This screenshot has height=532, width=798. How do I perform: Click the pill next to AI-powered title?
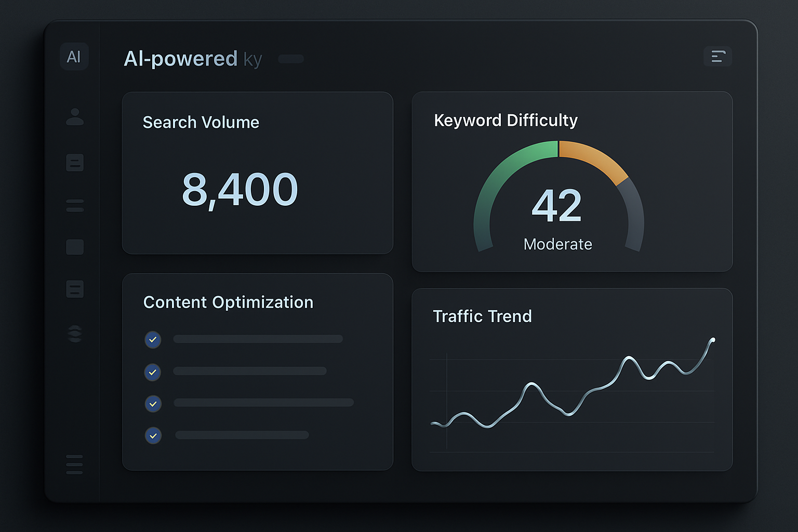coord(291,59)
